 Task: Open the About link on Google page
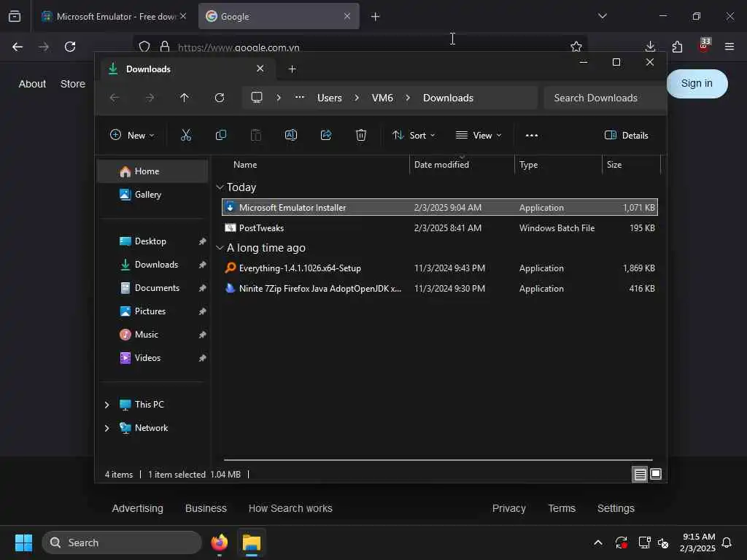32,84
